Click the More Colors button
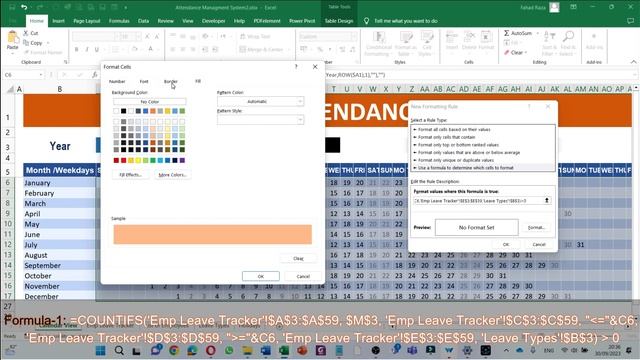The height and width of the screenshot is (360, 640). 172,175
